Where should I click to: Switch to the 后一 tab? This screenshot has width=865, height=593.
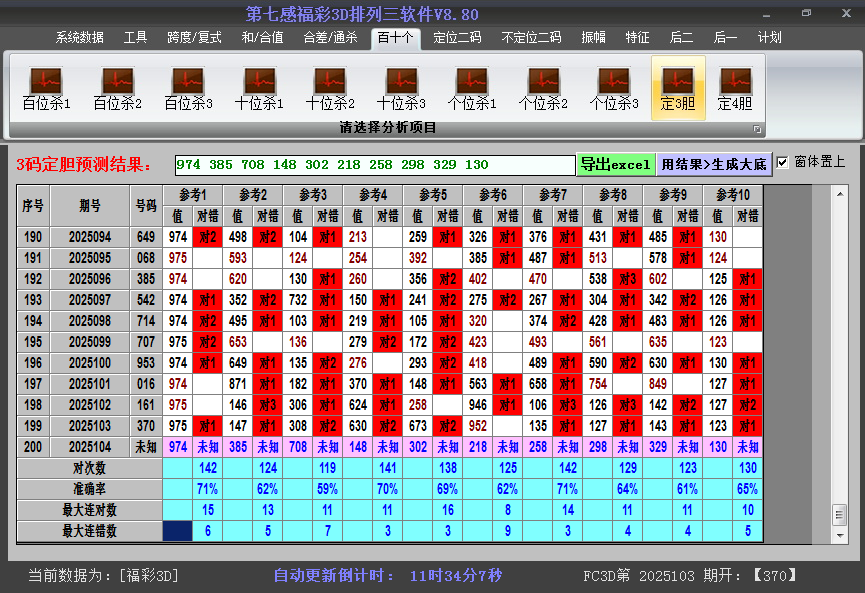(725, 38)
